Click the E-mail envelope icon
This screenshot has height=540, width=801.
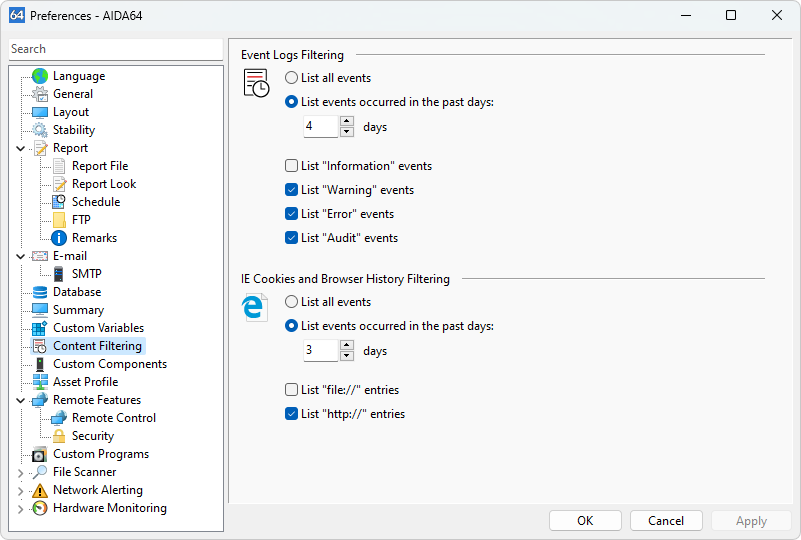pos(40,256)
